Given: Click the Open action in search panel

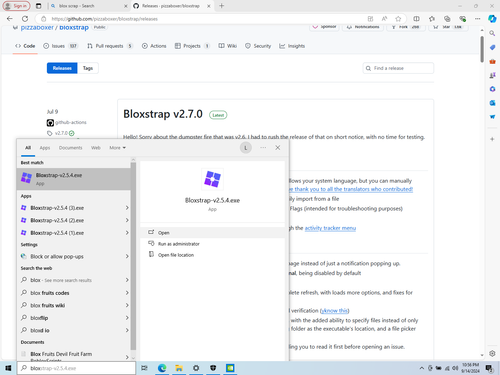Looking at the screenshot, I should [x=212, y=233].
